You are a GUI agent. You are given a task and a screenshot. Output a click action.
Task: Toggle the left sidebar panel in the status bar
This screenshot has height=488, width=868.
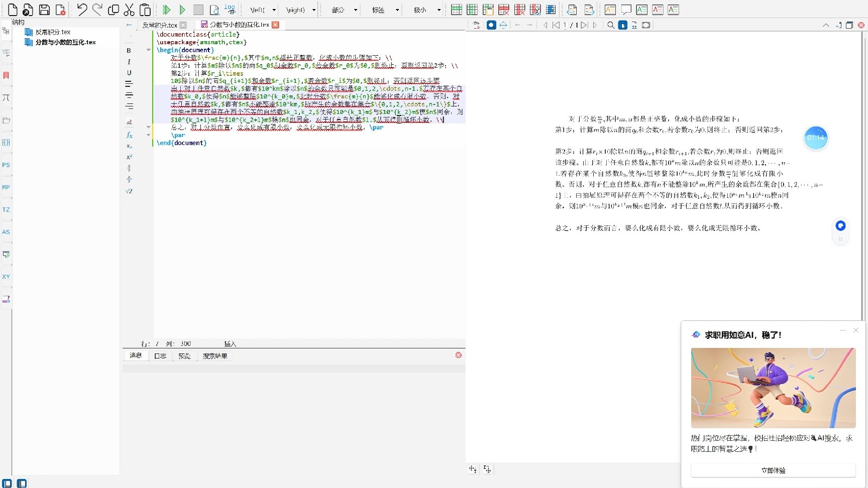[7, 483]
